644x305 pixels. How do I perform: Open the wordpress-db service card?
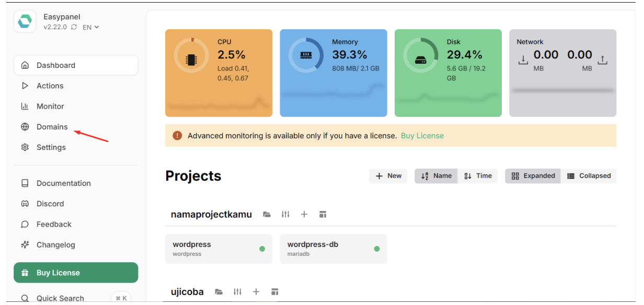(333, 249)
